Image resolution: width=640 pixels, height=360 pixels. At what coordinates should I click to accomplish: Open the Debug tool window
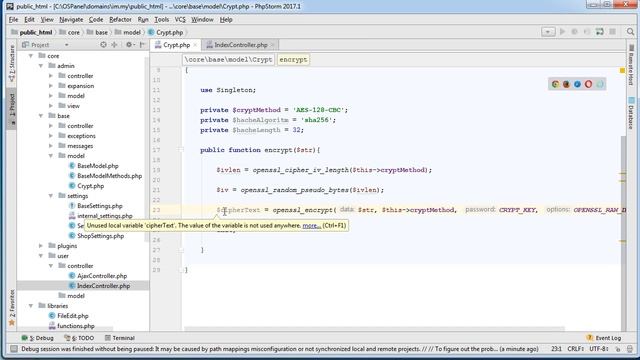tap(38, 338)
